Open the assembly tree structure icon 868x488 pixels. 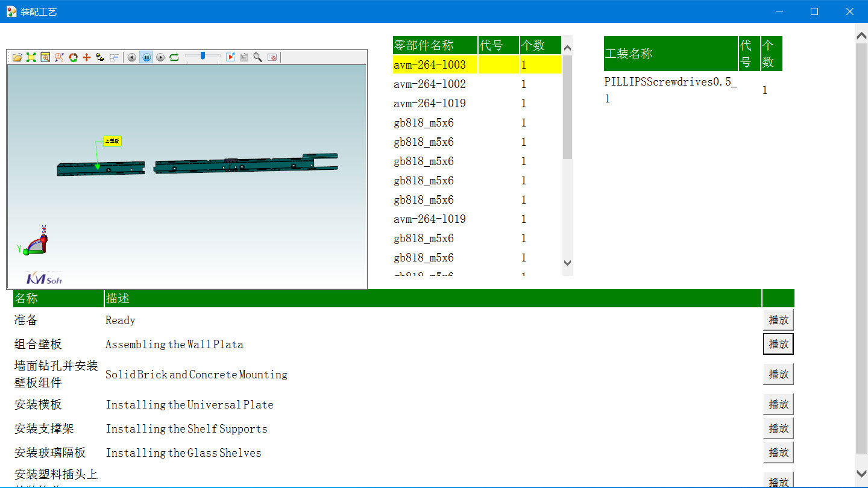coord(100,57)
